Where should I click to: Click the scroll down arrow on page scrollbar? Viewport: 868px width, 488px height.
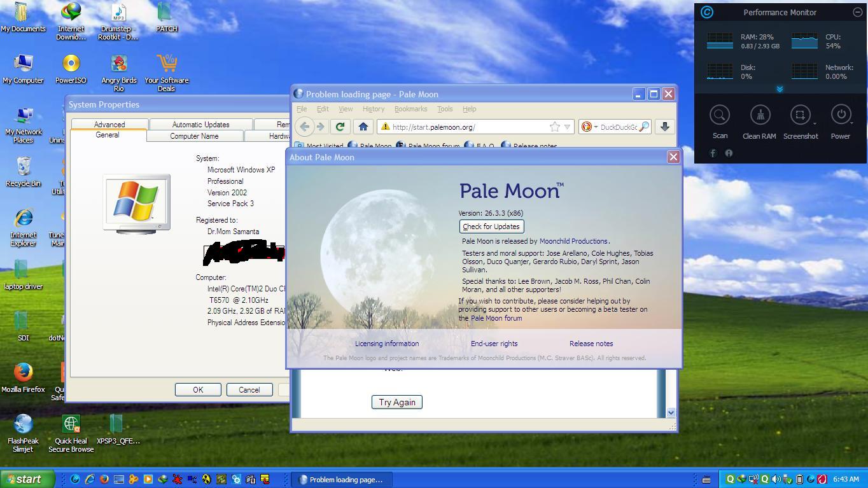click(670, 413)
